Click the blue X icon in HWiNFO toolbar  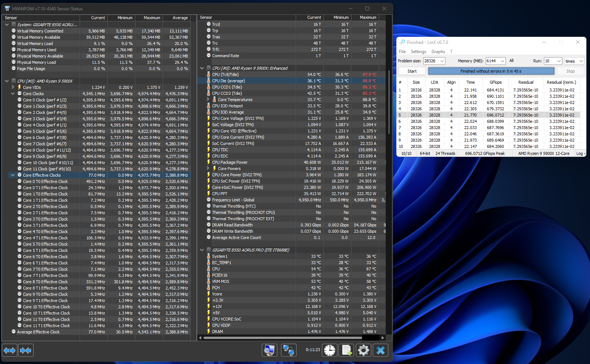tap(381, 350)
